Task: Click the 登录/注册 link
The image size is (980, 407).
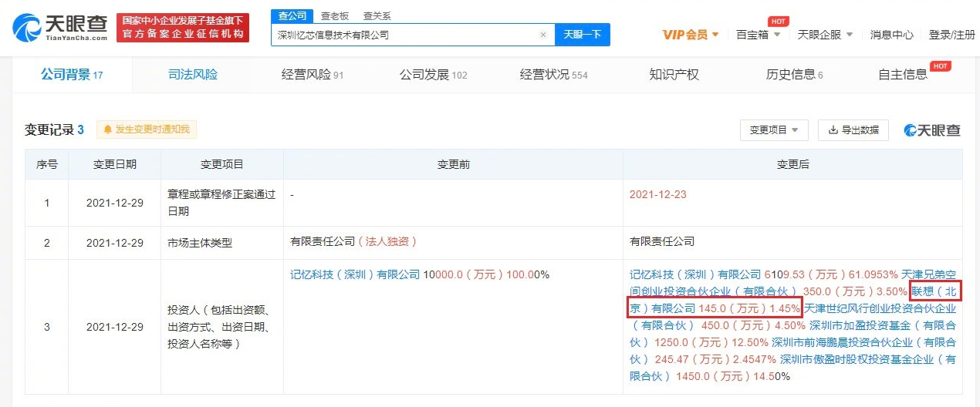Action: point(952,35)
